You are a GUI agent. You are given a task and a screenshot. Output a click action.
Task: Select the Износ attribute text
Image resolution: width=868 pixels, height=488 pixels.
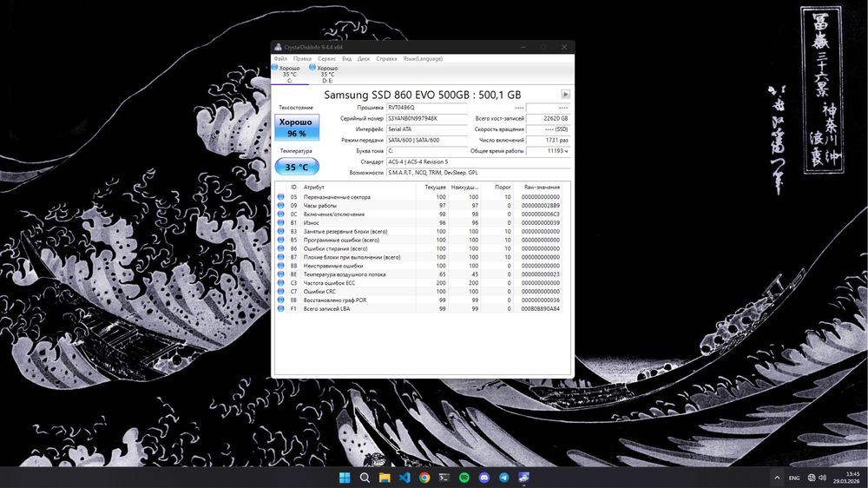coord(311,222)
